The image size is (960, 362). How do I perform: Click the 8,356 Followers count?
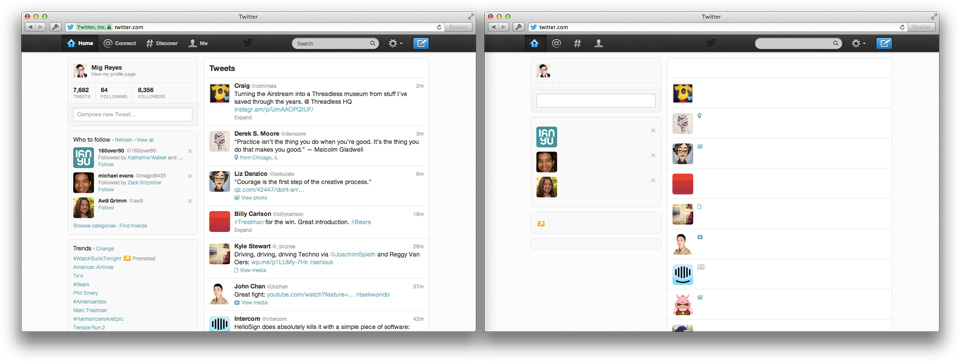[x=151, y=92]
